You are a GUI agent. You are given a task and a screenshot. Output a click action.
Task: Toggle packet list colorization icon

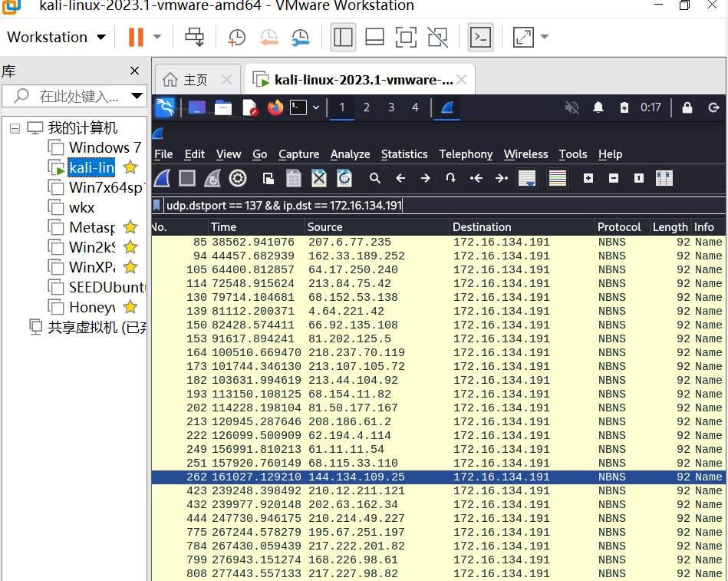pos(558,178)
